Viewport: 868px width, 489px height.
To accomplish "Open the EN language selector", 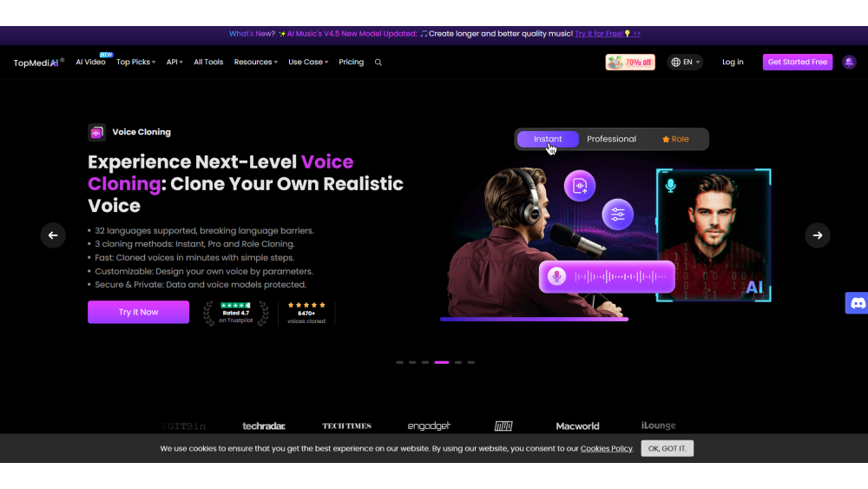I will click(x=686, y=62).
